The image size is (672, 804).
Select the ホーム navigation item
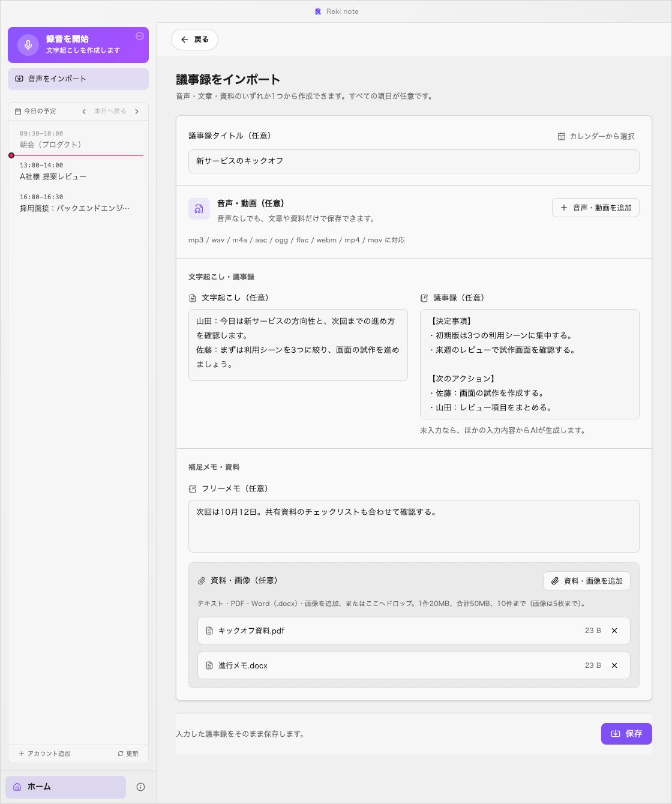(x=65, y=787)
